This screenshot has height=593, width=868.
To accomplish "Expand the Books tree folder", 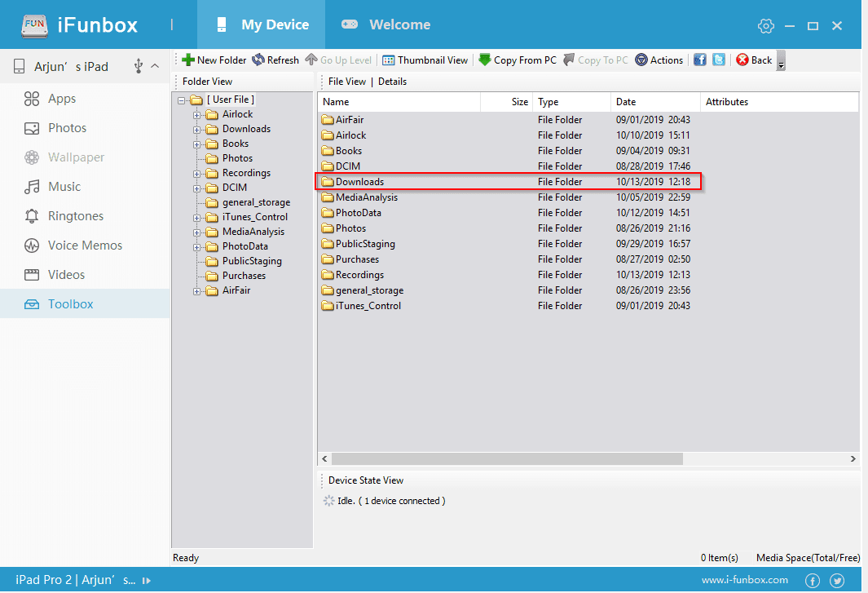I will pyautogui.click(x=196, y=144).
